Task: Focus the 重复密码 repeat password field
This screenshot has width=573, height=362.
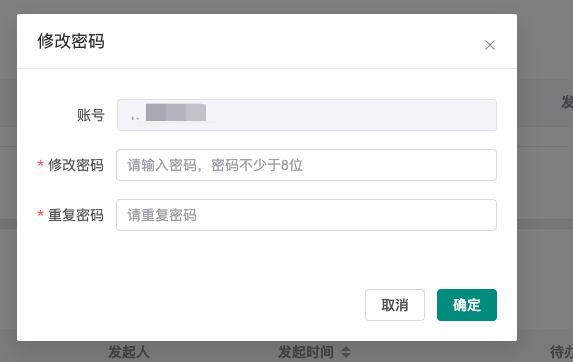Action: [306, 215]
